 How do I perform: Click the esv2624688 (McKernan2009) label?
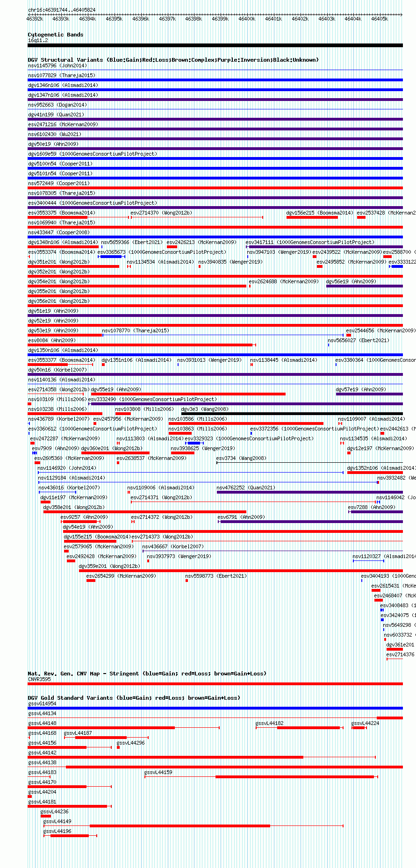pyautogui.click(x=284, y=281)
